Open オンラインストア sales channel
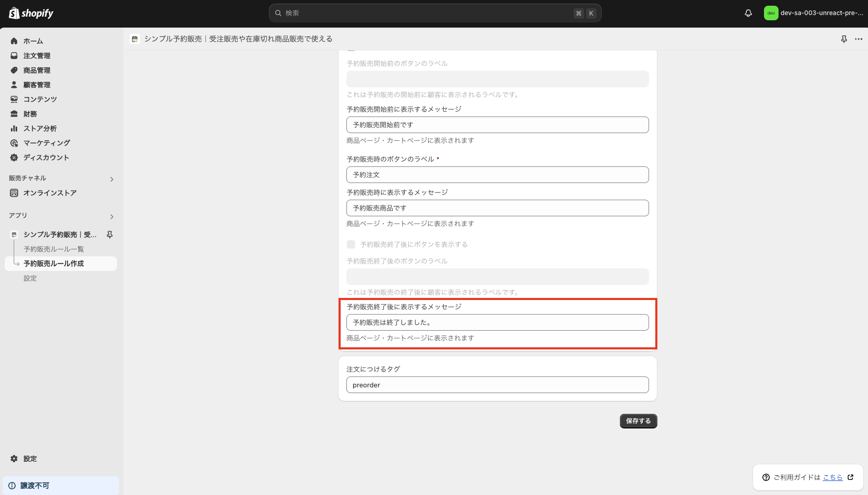 pyautogui.click(x=49, y=192)
